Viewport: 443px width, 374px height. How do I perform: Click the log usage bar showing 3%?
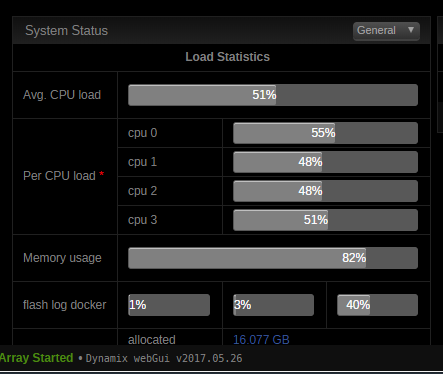point(273,305)
